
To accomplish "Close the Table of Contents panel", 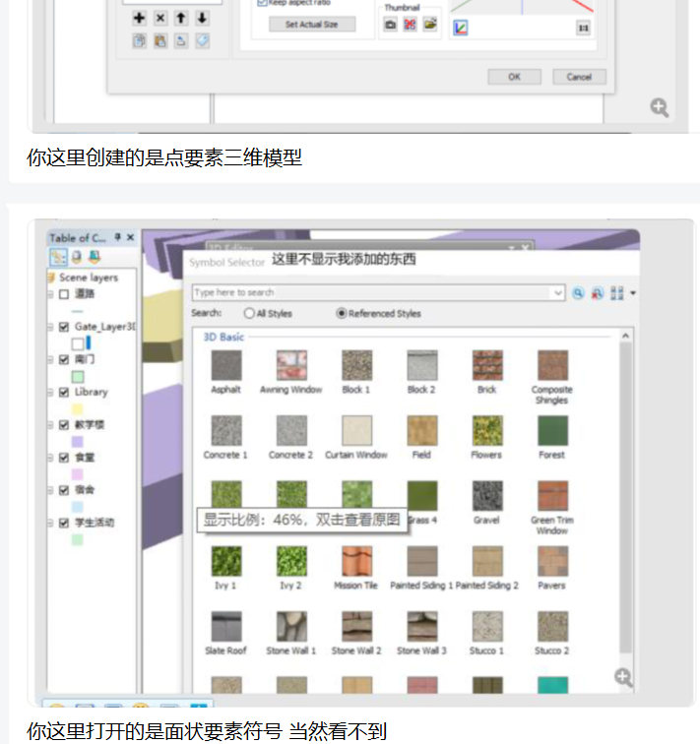I will tap(131, 237).
